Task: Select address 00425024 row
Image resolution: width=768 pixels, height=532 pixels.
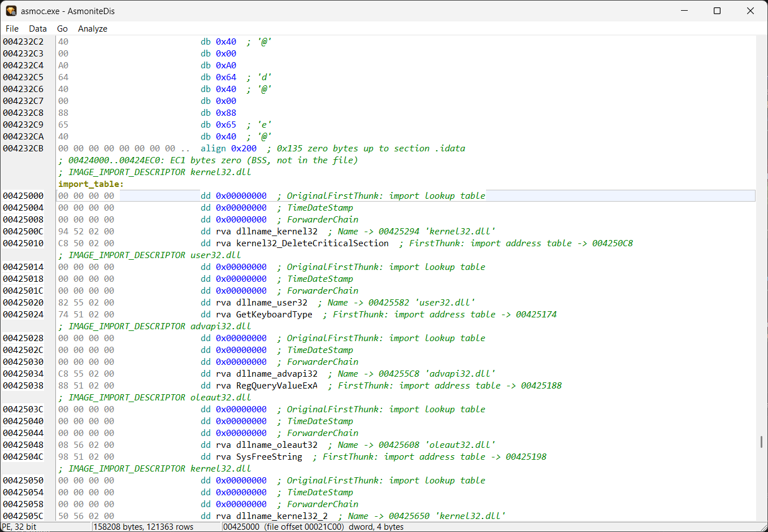Action: click(378, 315)
